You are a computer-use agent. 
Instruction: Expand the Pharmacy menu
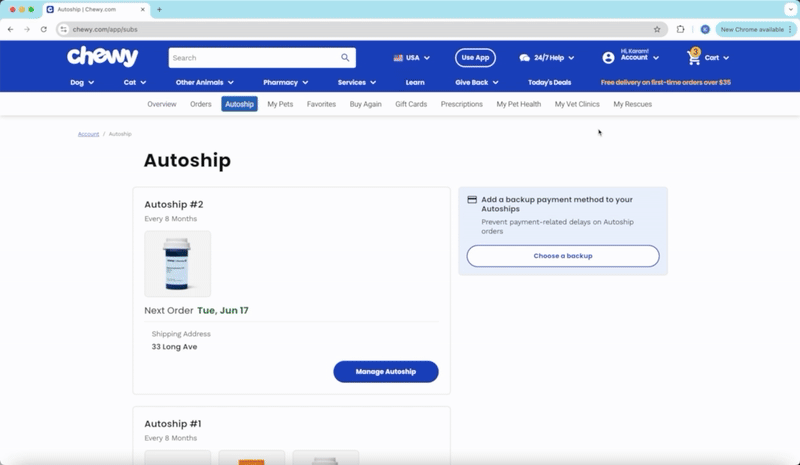[286, 82]
